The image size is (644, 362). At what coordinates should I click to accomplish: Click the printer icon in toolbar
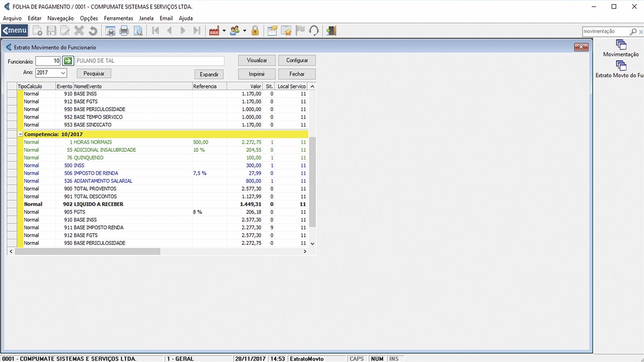click(x=124, y=31)
